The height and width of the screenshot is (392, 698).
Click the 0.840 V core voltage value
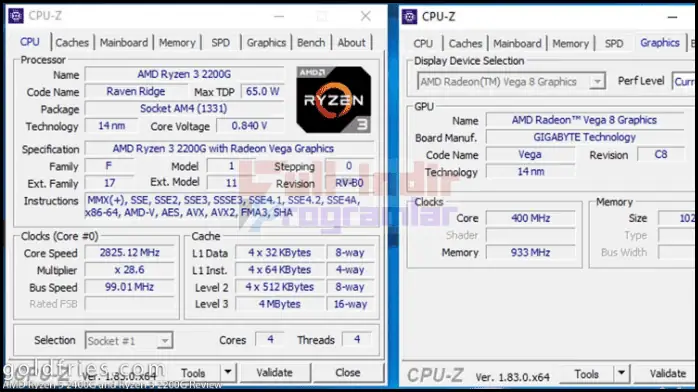coord(250,126)
